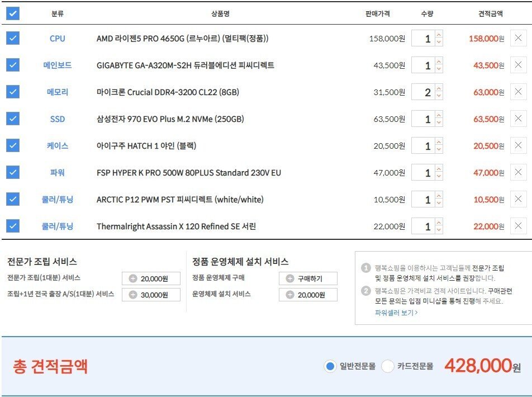Select the 일반전문몰 radio button
Image resolution: width=532 pixels, height=397 pixels.
coord(330,366)
